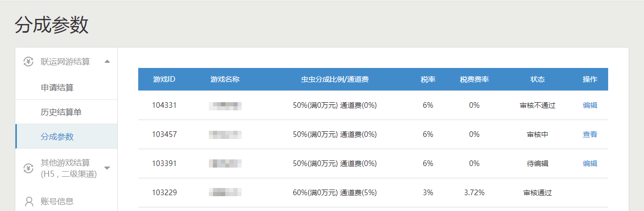Click the person icon beside 账号信息

29,201
